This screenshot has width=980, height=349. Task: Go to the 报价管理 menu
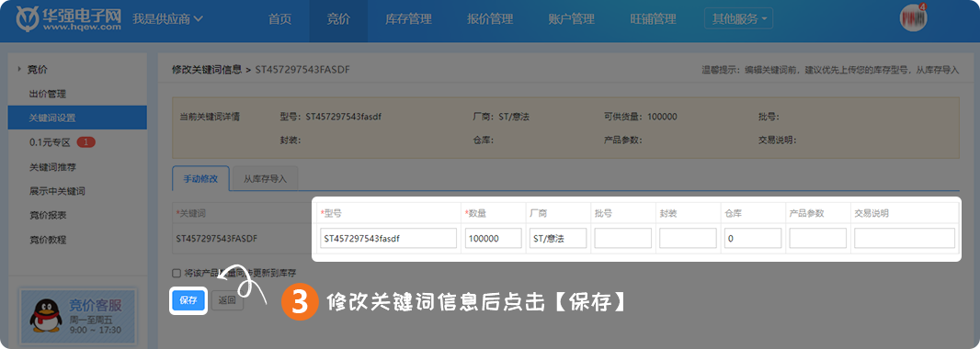pyautogui.click(x=490, y=19)
